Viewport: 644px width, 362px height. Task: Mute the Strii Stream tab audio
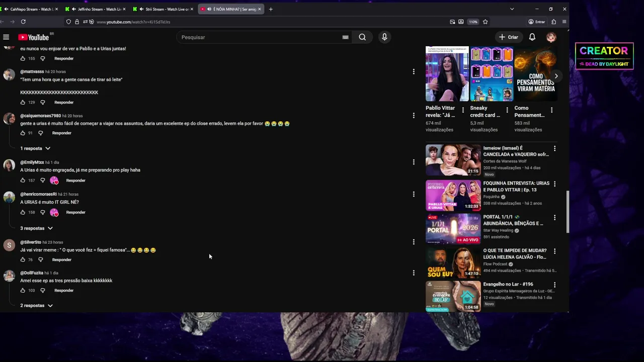point(141,9)
